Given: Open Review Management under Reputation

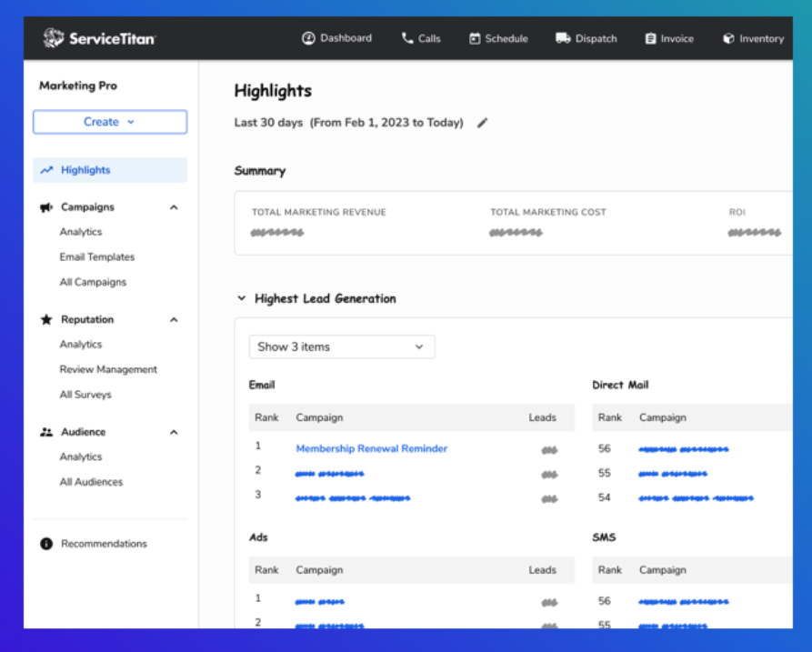Looking at the screenshot, I should tap(108, 370).
